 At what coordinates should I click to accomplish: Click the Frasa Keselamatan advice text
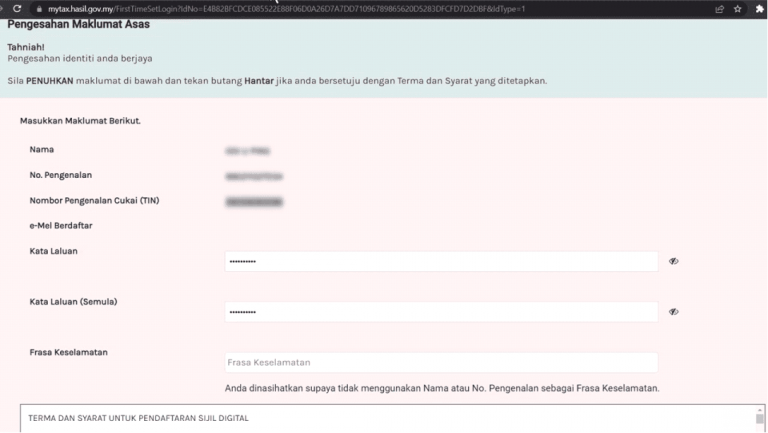441,388
